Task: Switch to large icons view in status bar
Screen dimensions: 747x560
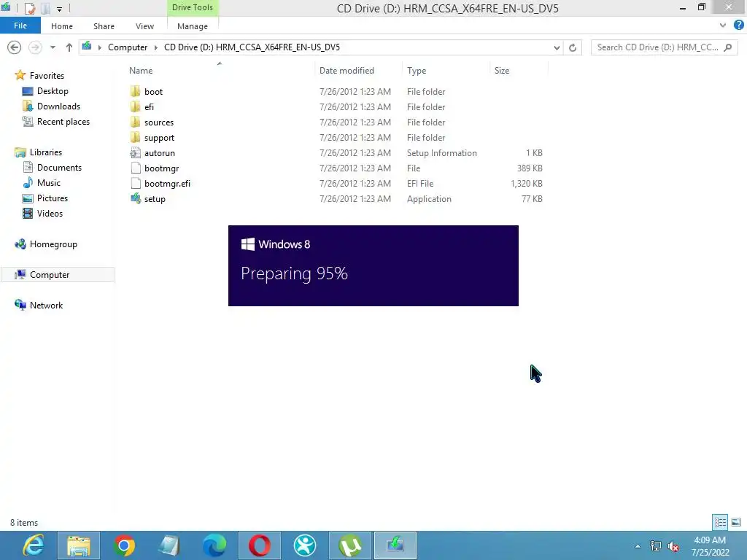Action: (x=736, y=522)
